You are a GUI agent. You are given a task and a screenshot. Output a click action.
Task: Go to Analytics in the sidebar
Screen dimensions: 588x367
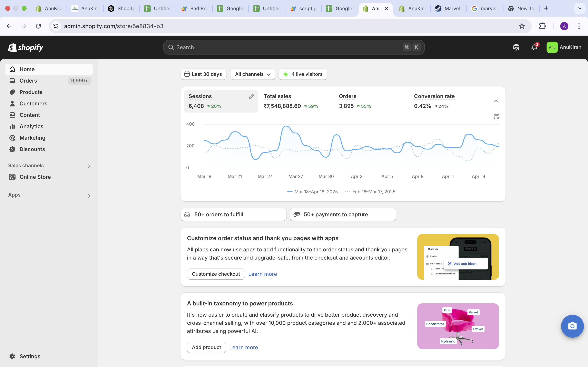(31, 126)
